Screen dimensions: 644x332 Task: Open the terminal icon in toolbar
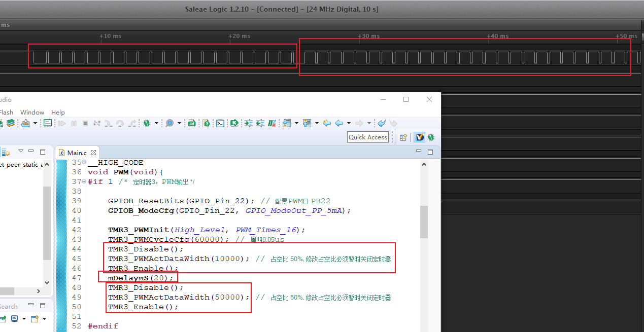tap(220, 123)
